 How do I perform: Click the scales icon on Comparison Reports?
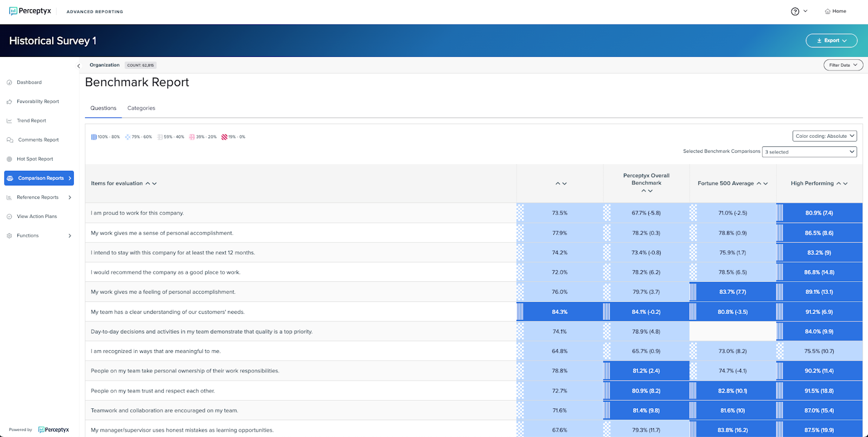click(x=10, y=178)
